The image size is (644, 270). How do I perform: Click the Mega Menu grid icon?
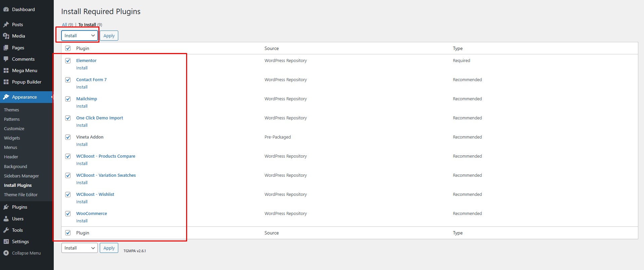[6, 70]
